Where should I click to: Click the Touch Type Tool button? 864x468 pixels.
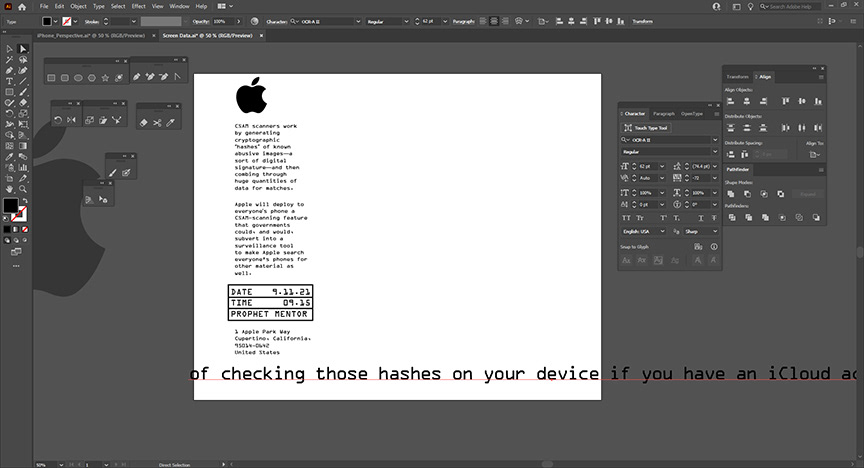646,128
